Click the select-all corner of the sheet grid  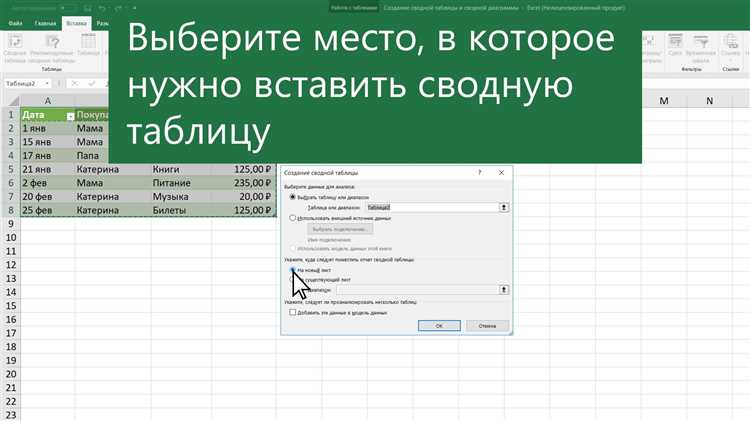[x=13, y=100]
